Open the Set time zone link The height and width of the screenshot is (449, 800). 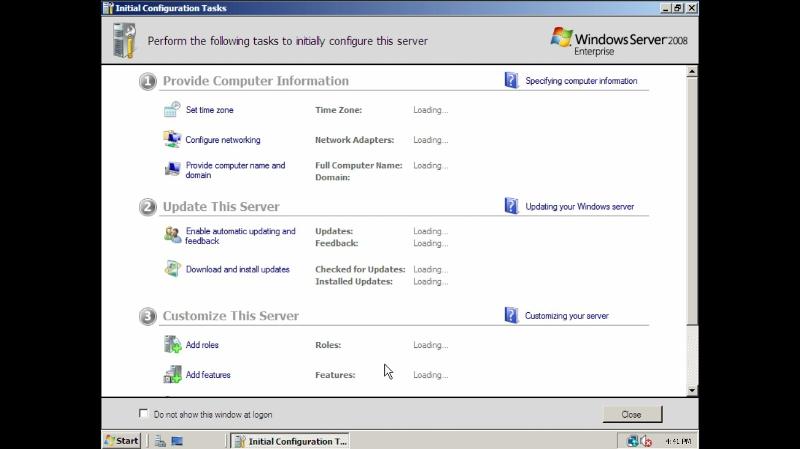(210, 110)
